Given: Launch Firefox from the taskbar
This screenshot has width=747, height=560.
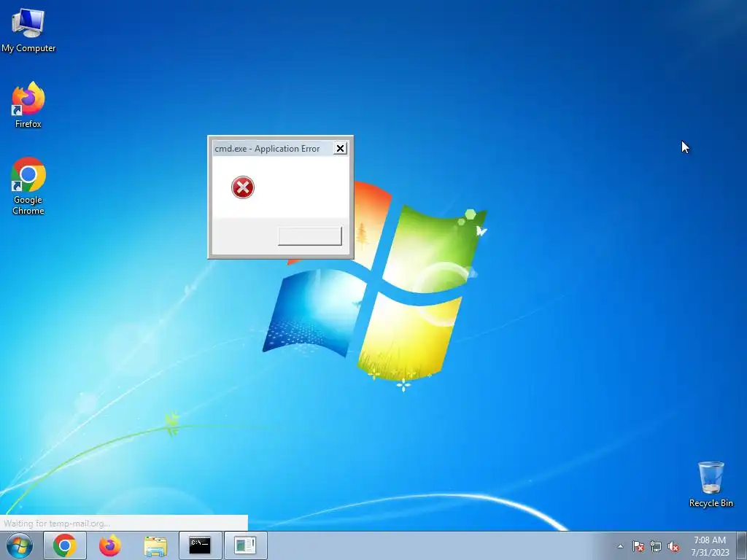Looking at the screenshot, I should coord(110,545).
